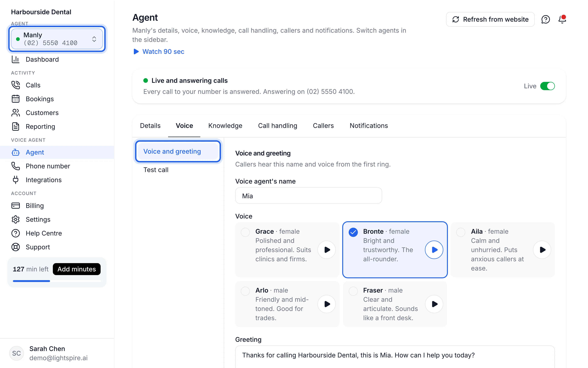
Task: Click the Integrations plug icon
Action: point(16,180)
